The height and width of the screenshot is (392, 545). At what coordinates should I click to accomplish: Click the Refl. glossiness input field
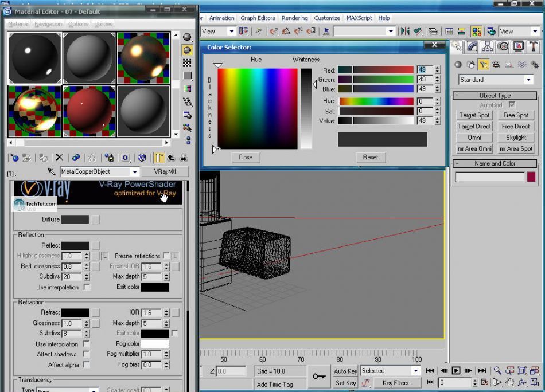72,266
